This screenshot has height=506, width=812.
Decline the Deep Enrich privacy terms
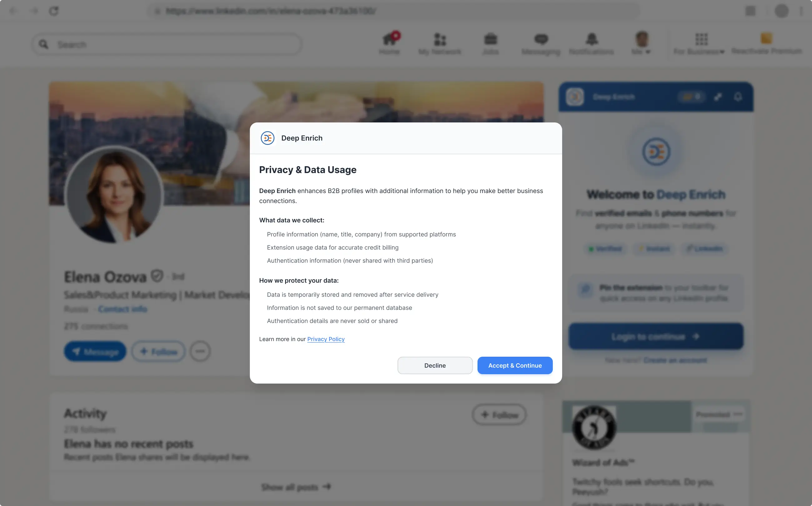click(435, 365)
